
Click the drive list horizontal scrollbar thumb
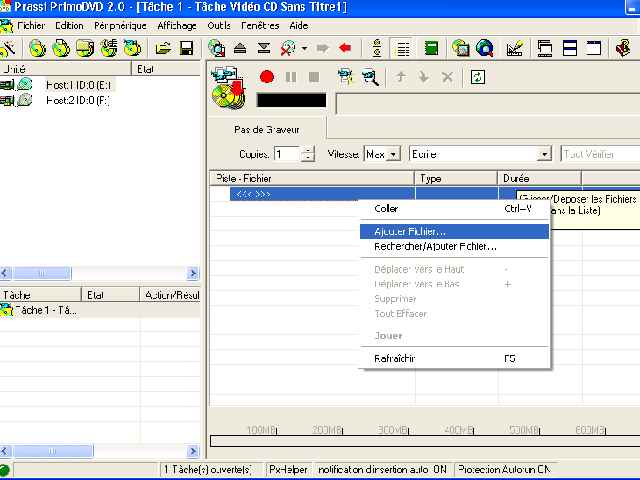[x=42, y=273]
